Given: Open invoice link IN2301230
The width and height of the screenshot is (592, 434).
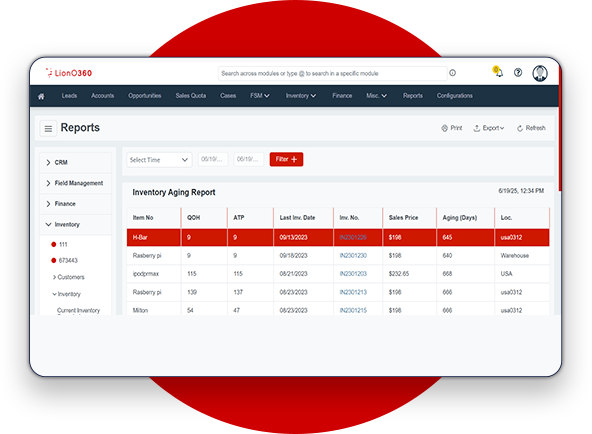Looking at the screenshot, I should (x=353, y=256).
